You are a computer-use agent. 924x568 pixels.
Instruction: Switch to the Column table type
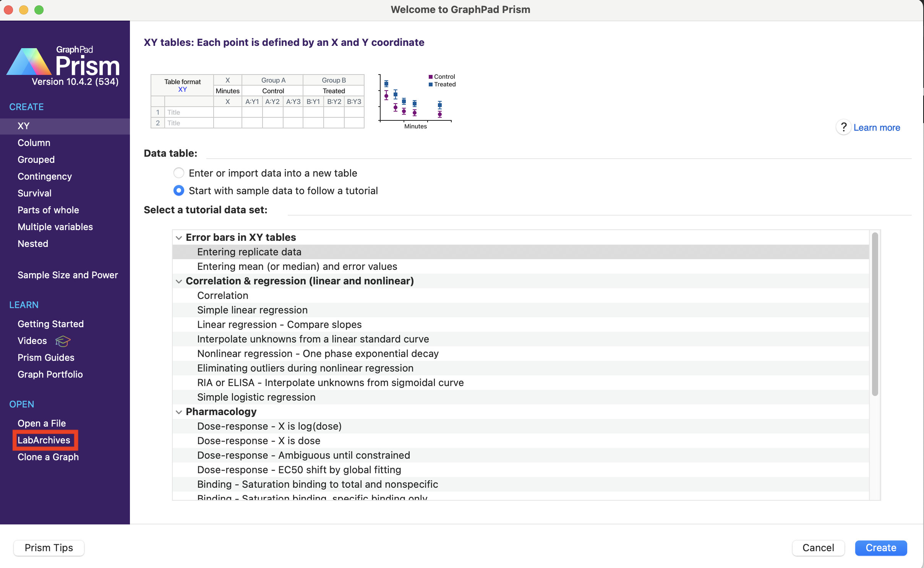(x=34, y=143)
